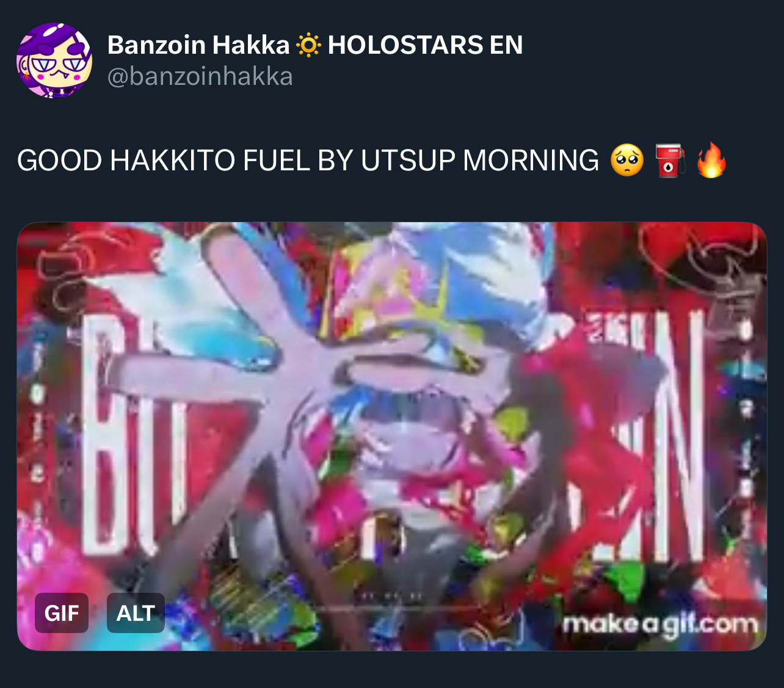This screenshot has width=784, height=688.
Task: Click the word UTSUP in the tweet
Action: (x=408, y=161)
